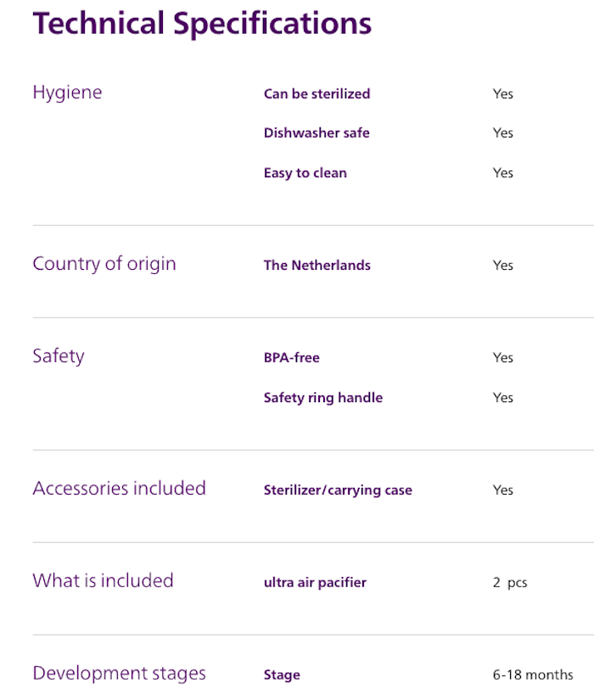The image size is (594, 700).
Task: Click the Technical Specifications heading
Action: (202, 24)
